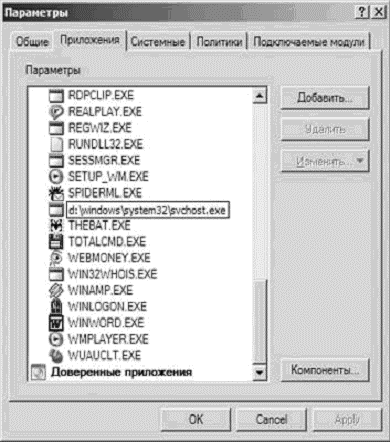Viewport: 390px width, 442px height.
Task: Click the Добавить button
Action: 325,98
